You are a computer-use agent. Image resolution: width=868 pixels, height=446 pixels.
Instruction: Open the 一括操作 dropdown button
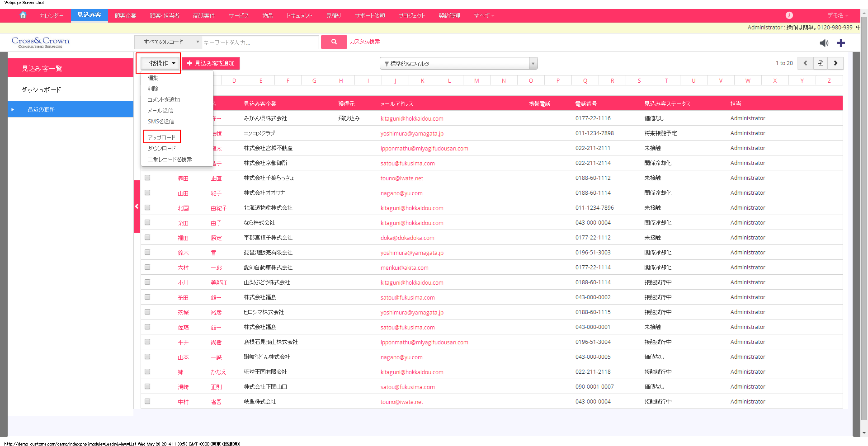[160, 63]
